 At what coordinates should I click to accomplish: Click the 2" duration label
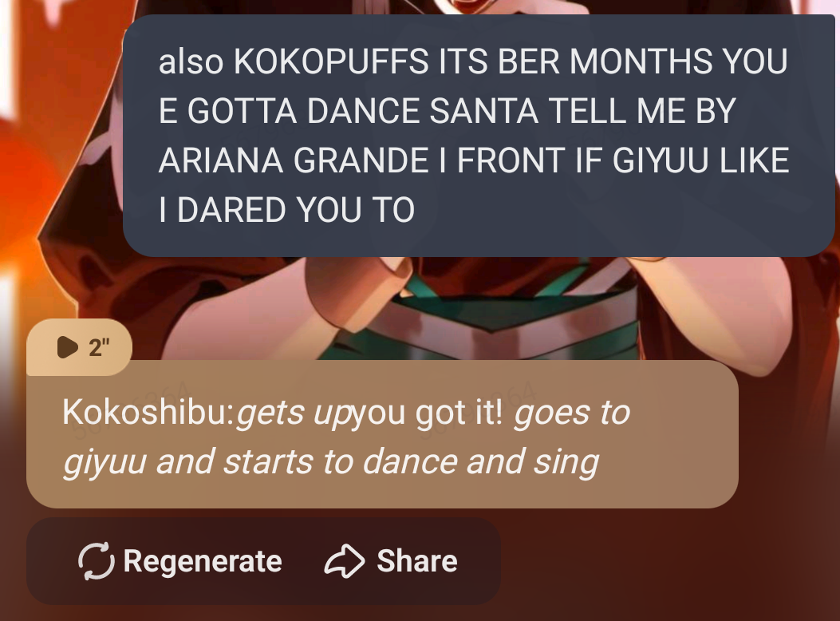coord(99,347)
